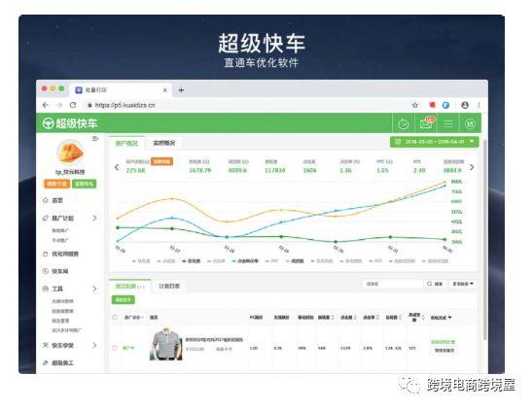Show previous metrics with left chevron

117,167
